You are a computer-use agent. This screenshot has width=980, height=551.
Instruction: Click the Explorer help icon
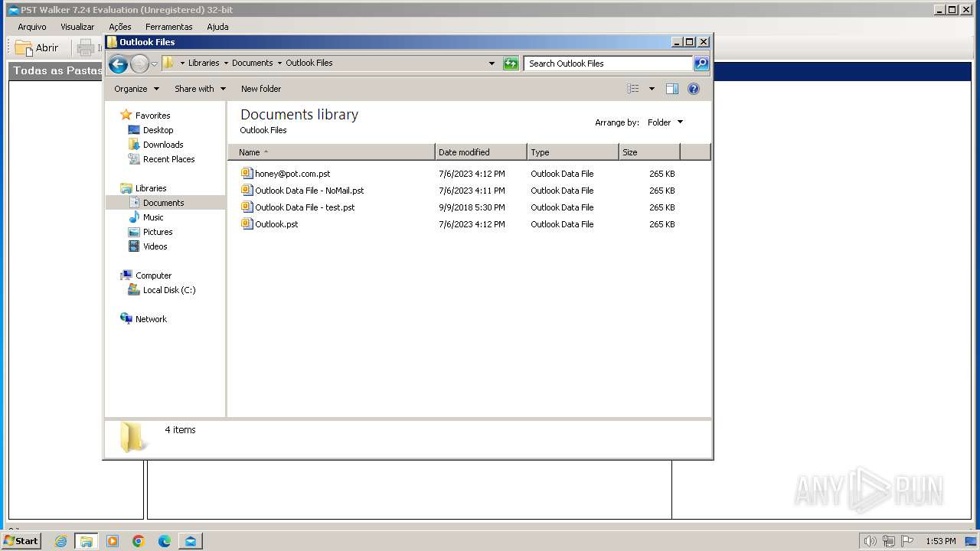(x=694, y=89)
